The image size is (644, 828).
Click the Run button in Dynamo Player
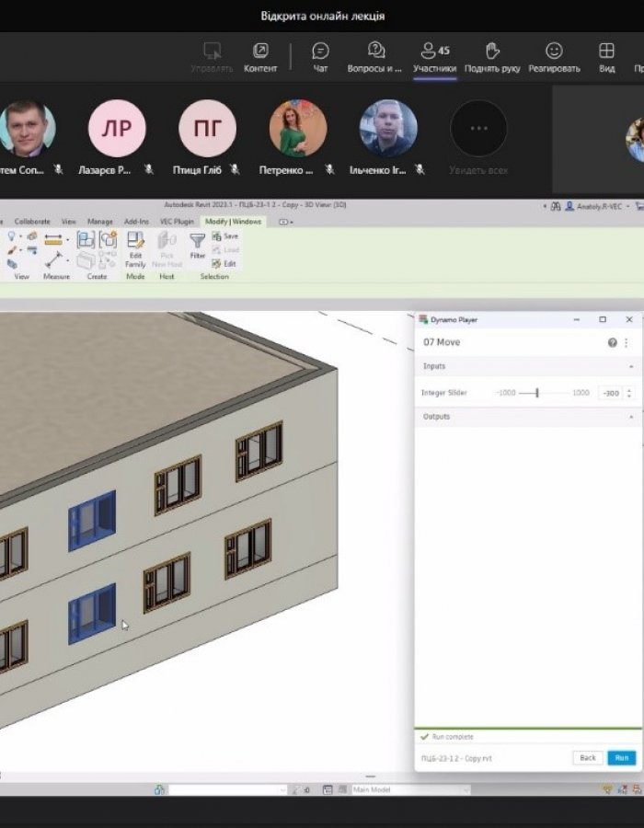click(x=621, y=758)
